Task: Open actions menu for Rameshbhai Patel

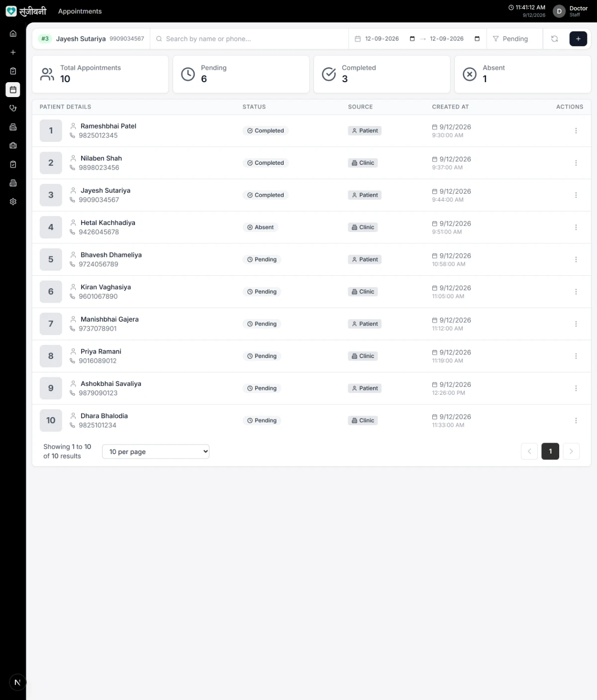Action: tap(576, 131)
